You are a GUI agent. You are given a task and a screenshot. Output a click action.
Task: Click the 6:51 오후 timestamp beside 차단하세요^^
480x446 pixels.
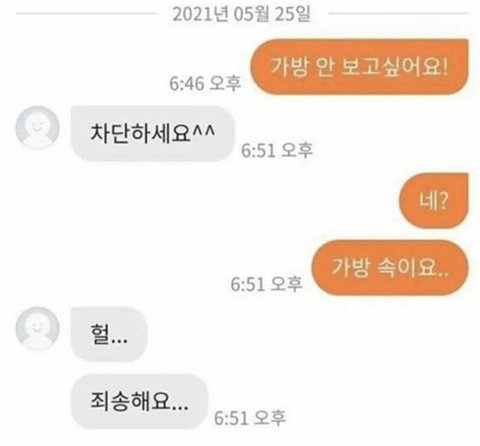point(277,150)
